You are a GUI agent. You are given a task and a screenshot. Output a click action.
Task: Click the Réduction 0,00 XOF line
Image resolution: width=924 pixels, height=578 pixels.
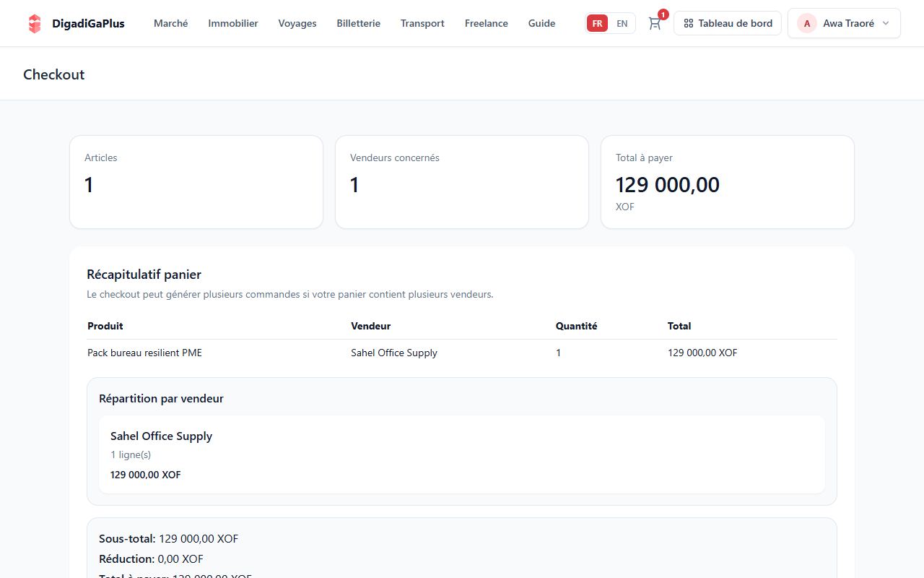pyautogui.click(x=152, y=558)
